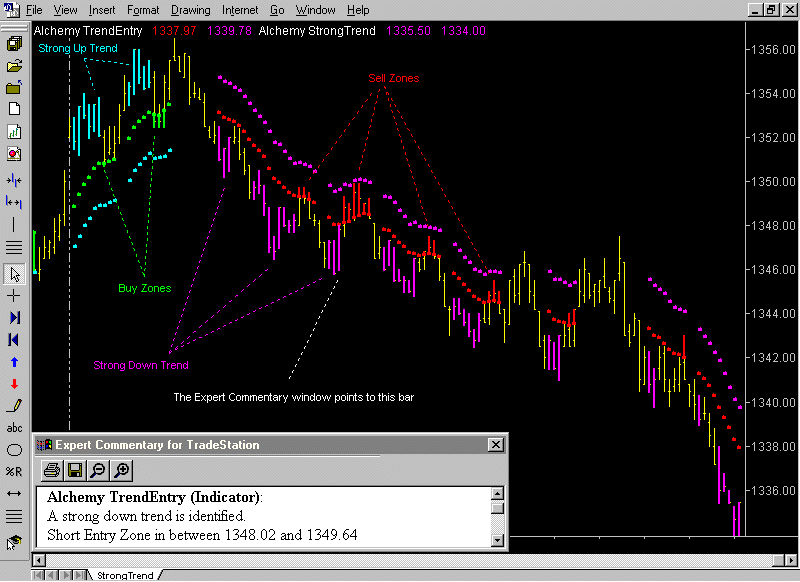Screen dimensions: 800x582
Task: Click the horizontal scrollbar left arrow
Action: point(39,560)
